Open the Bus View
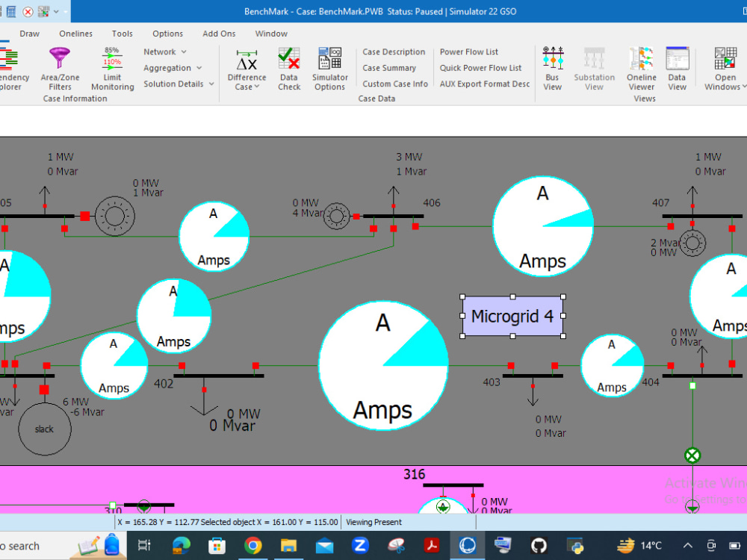Viewport: 747px width, 560px height. point(552,68)
